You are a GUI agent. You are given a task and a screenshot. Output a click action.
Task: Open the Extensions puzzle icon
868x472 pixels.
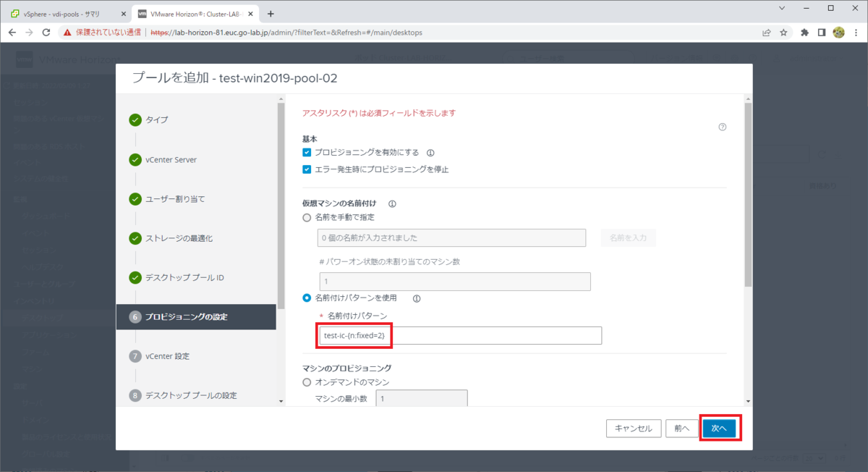(x=804, y=33)
